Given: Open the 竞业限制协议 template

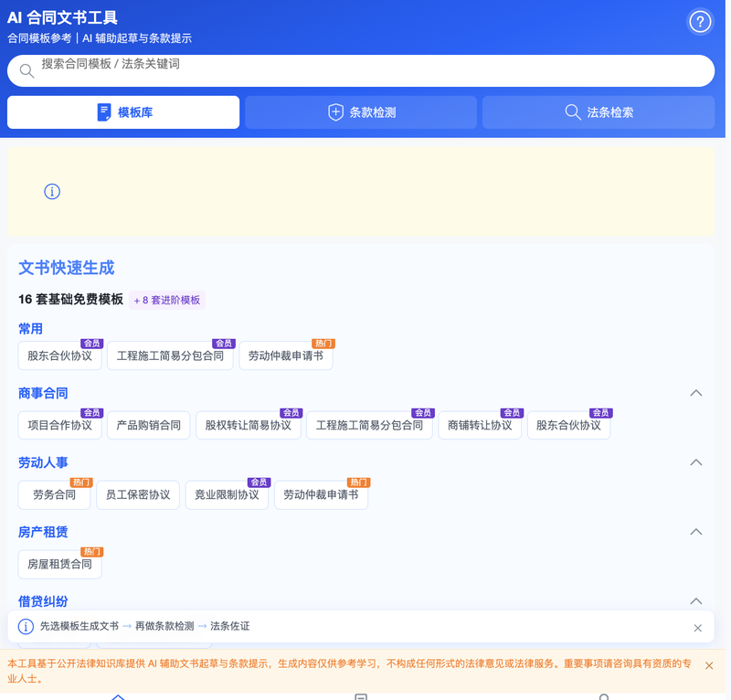Looking at the screenshot, I should (x=227, y=494).
